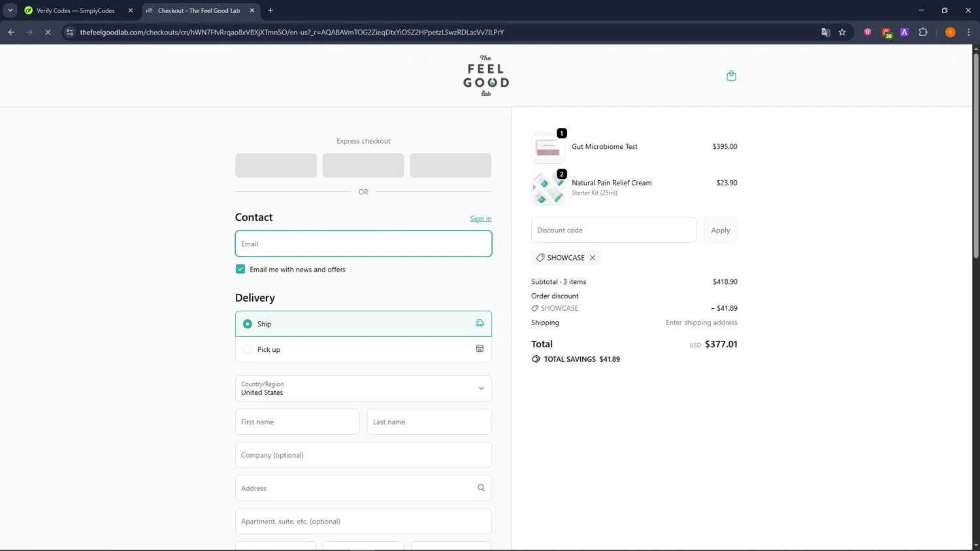Focus the Email input field
The image size is (980, 551).
[363, 244]
